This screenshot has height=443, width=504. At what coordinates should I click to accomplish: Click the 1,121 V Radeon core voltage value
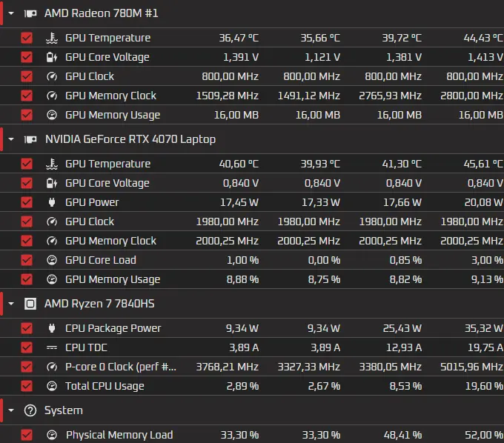click(322, 57)
